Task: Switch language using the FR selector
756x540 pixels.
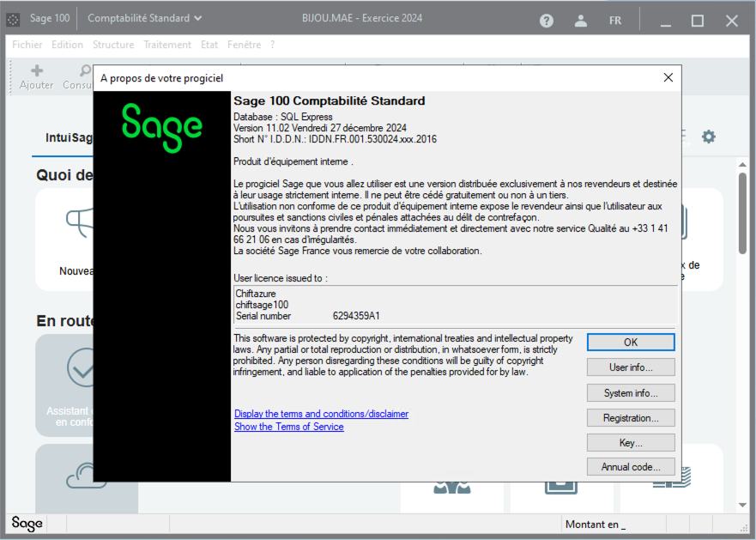Action: (615, 21)
